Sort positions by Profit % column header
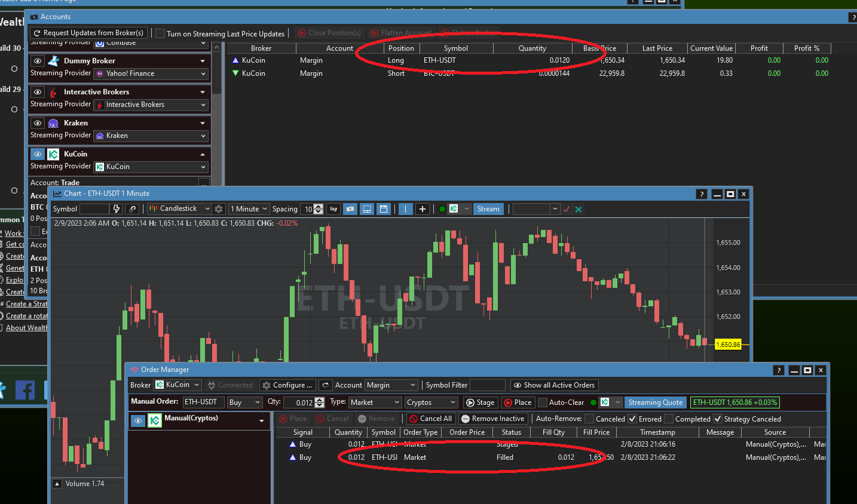The width and height of the screenshot is (857, 504). (x=806, y=48)
